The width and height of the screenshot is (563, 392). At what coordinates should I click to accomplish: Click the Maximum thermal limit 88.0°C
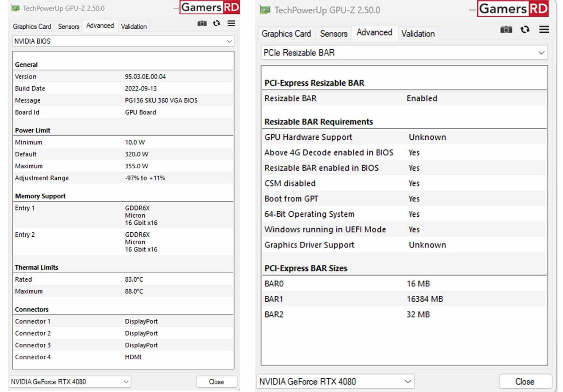pos(134,291)
